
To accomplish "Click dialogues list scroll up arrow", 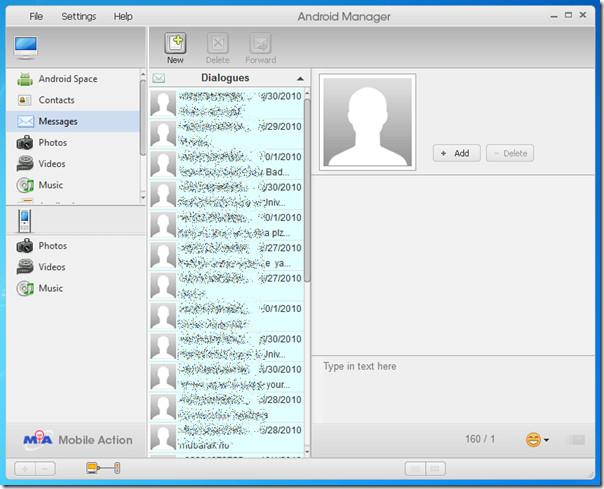I will [x=307, y=94].
